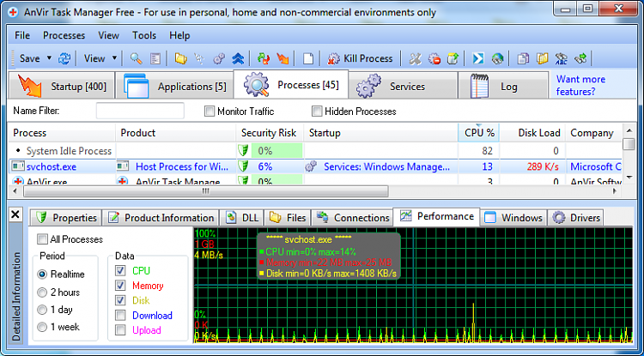Click the blue square arrow toolbar icon
This screenshot has width=644, height=356.
(478, 58)
